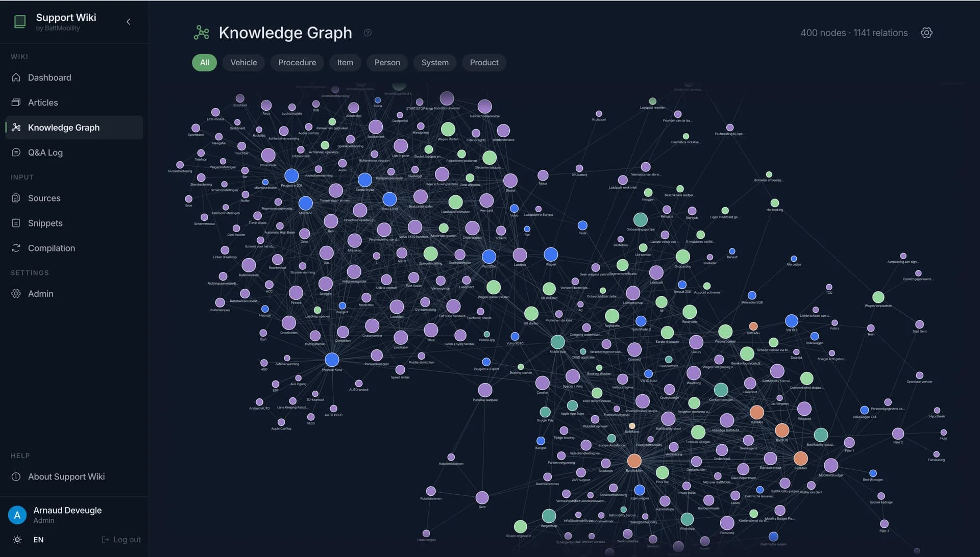Screen dimensions: 980x557
Task: Select the Skoda Enyaq node
Action: 364,180
